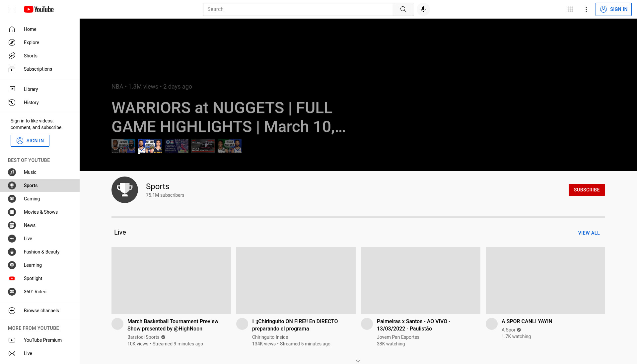637x364 pixels.
Task: Click the '75.1M subscribers' text
Action: click(165, 195)
